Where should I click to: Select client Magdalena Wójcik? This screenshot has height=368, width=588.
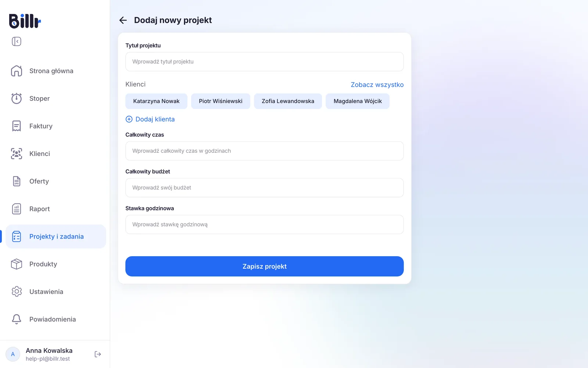(x=358, y=101)
